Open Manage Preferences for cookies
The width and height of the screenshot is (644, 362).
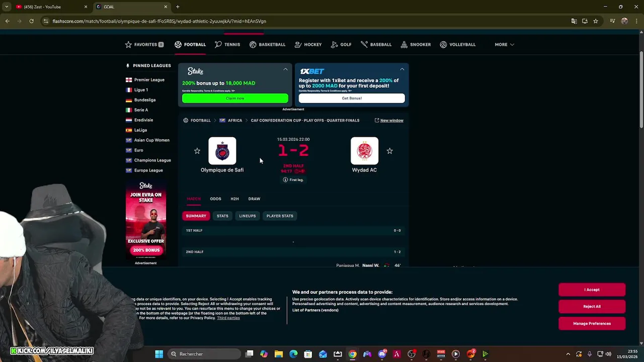coord(592,324)
